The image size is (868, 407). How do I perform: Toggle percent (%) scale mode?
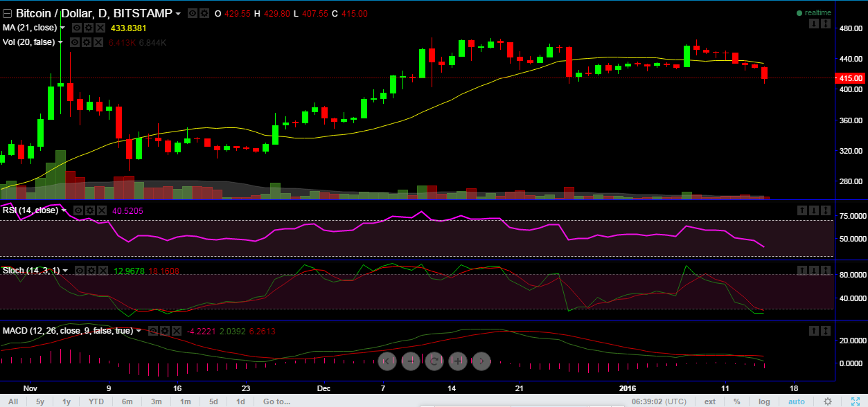[x=737, y=401]
